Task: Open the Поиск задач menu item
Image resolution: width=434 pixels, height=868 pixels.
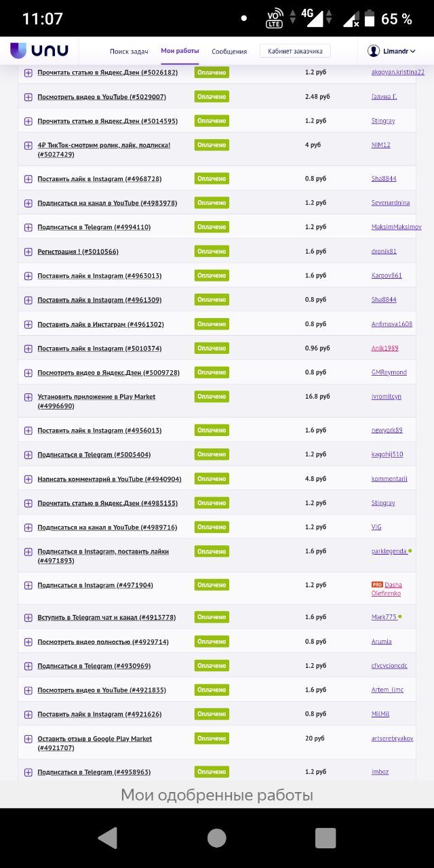Action: (129, 52)
